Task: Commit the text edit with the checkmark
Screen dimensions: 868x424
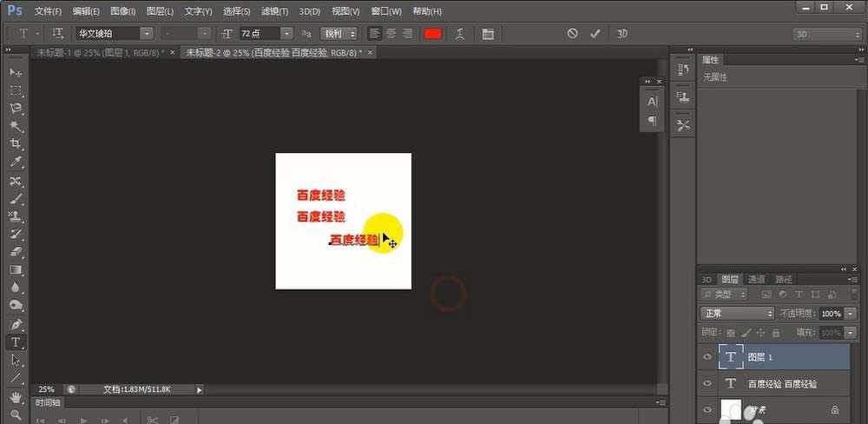Action: point(595,33)
